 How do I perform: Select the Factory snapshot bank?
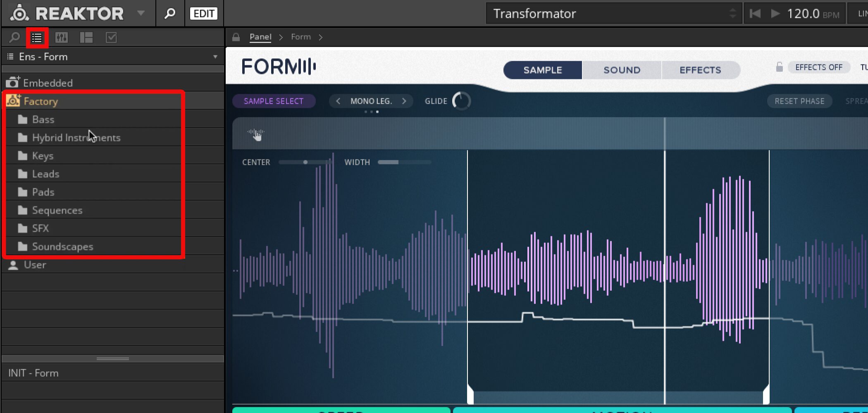(x=113, y=101)
